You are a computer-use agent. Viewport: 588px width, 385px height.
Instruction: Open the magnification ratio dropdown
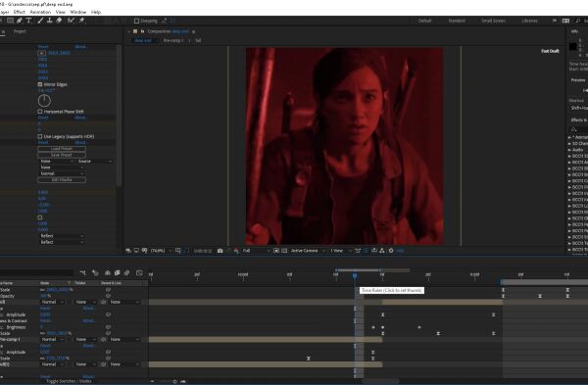(162, 251)
